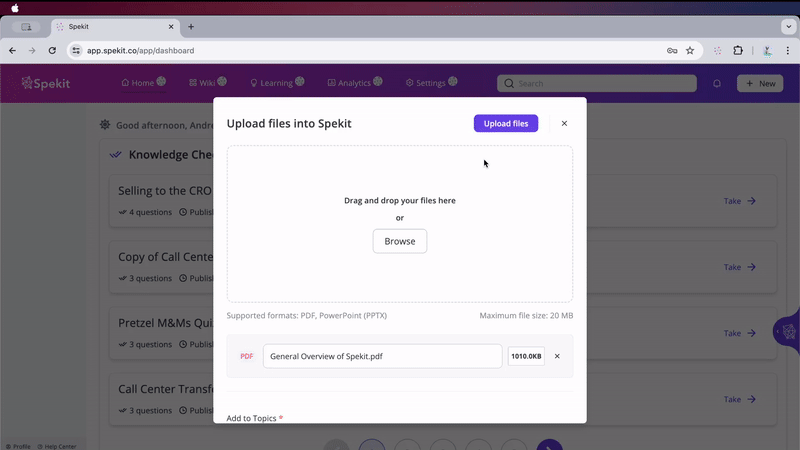800x450 pixels.
Task: Open the saved passwords key icon
Action: (672, 51)
